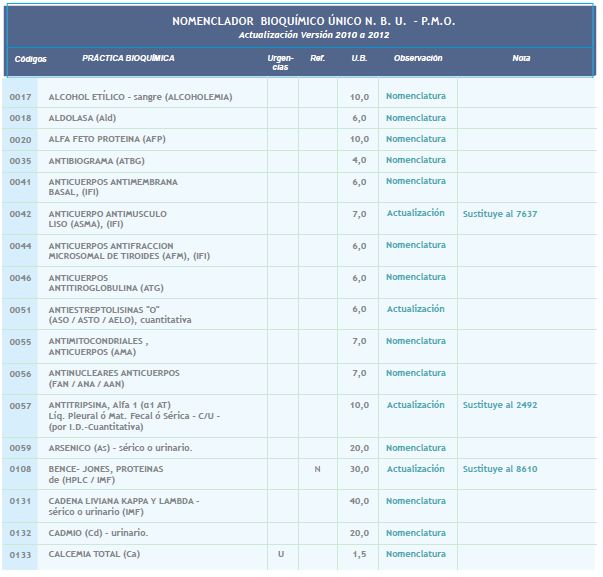Click the Urgencias column header
The height and width of the screenshot is (577, 603).
coord(280,62)
